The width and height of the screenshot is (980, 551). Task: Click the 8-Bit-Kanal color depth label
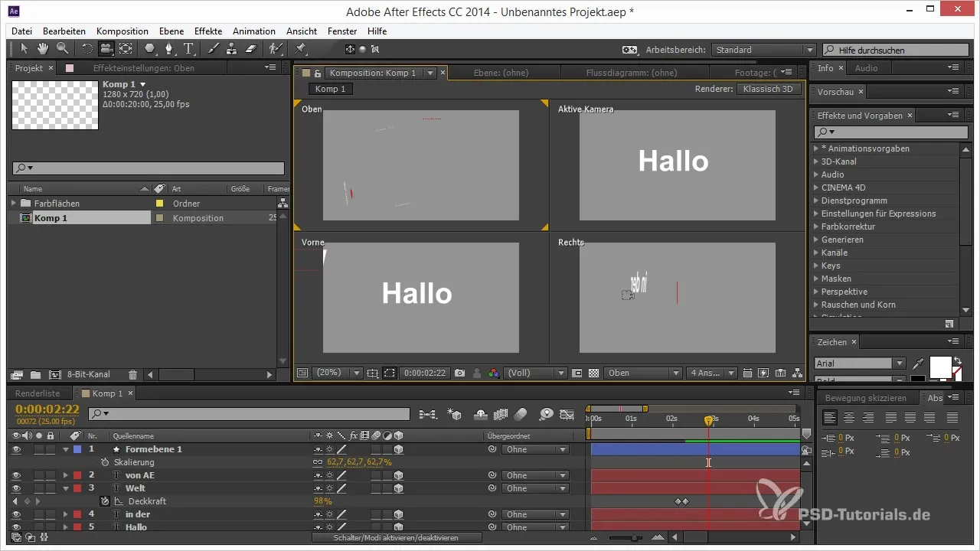tap(88, 374)
